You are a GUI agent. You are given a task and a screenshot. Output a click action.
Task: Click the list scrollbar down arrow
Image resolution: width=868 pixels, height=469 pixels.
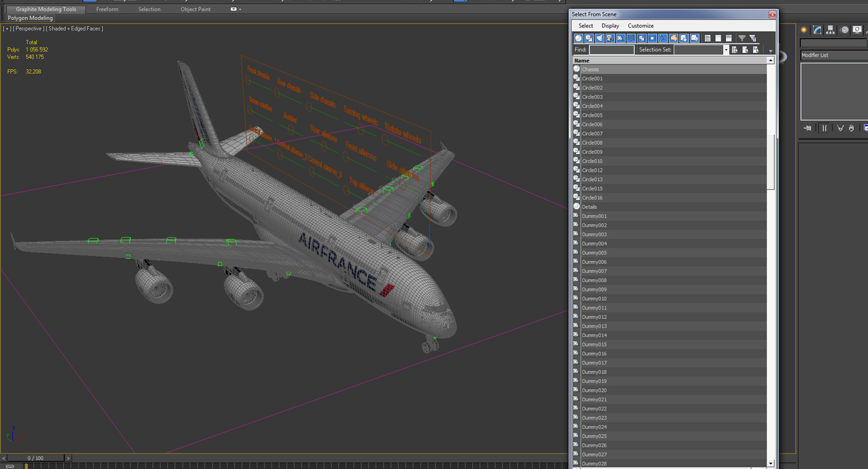tap(771, 463)
